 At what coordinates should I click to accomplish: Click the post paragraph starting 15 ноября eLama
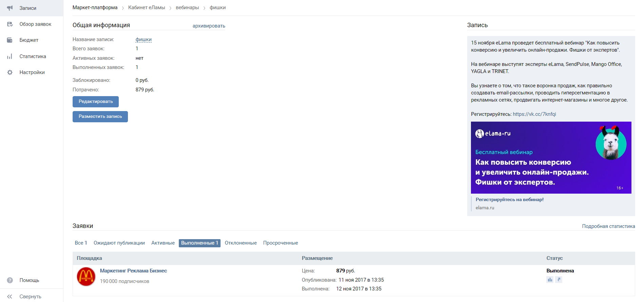(546, 46)
